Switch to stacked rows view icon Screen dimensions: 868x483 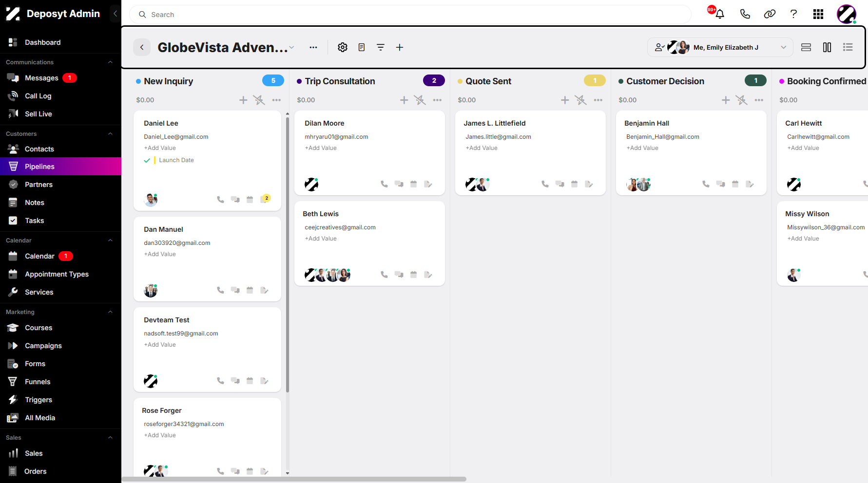(x=806, y=47)
